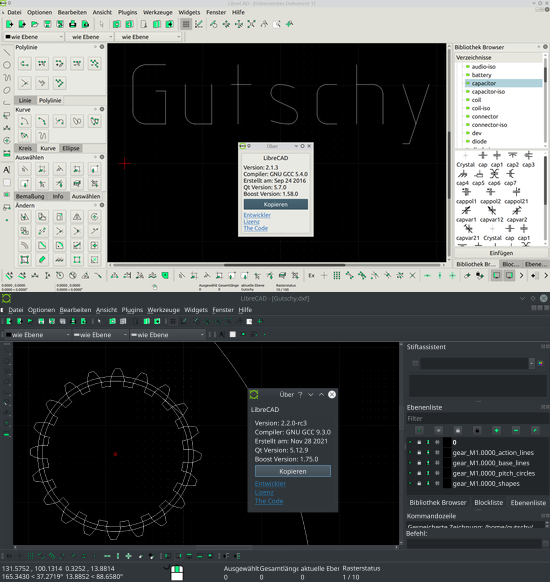Click the 'Ex' exclusive snap icon in the light window
Viewport: 550px width, 582px height.
[311, 275]
